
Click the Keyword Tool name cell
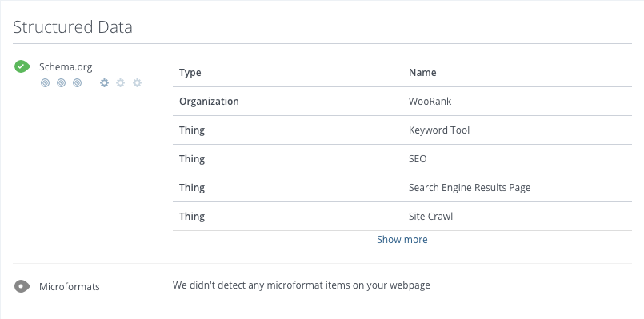point(439,130)
